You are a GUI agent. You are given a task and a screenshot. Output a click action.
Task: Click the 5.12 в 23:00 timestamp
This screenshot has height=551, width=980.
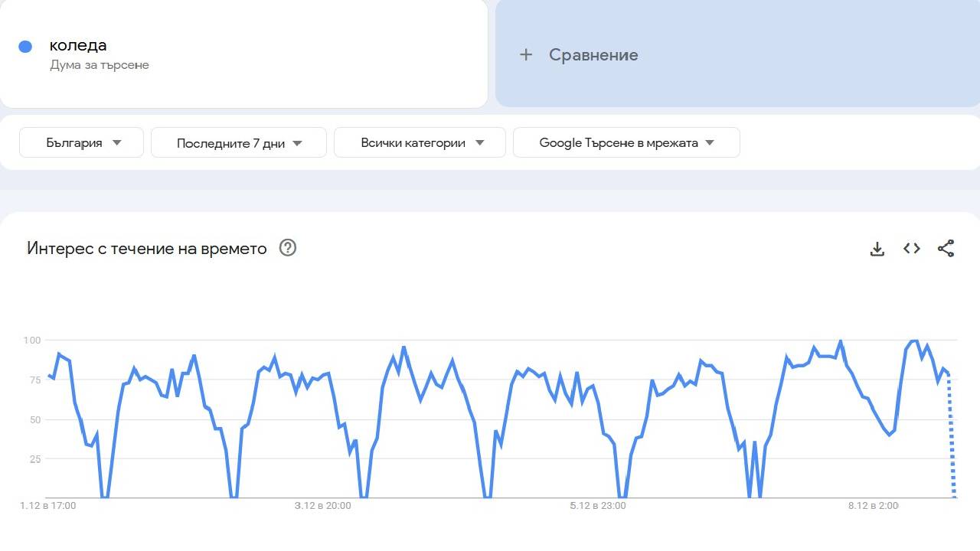click(x=597, y=505)
